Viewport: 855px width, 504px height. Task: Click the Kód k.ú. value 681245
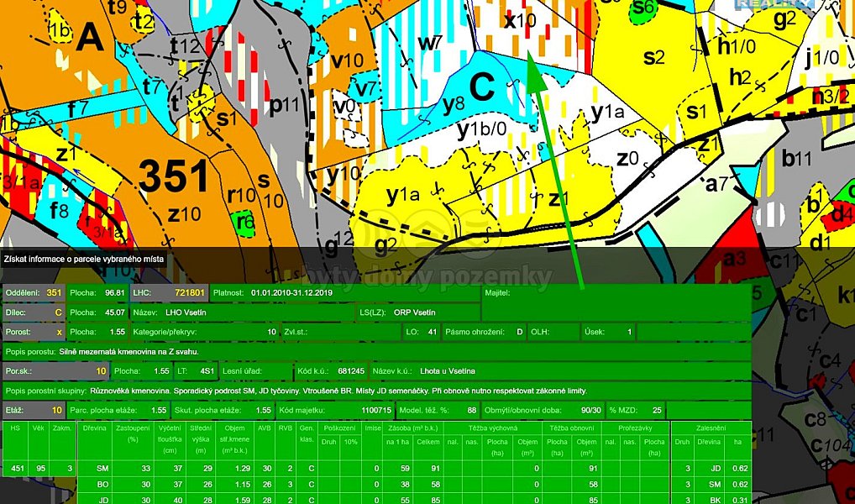pos(351,371)
